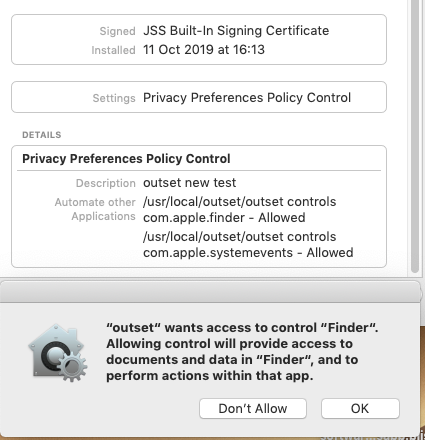425x440 pixels.
Task: Click the outset wants access dialog message
Action: click(242, 352)
